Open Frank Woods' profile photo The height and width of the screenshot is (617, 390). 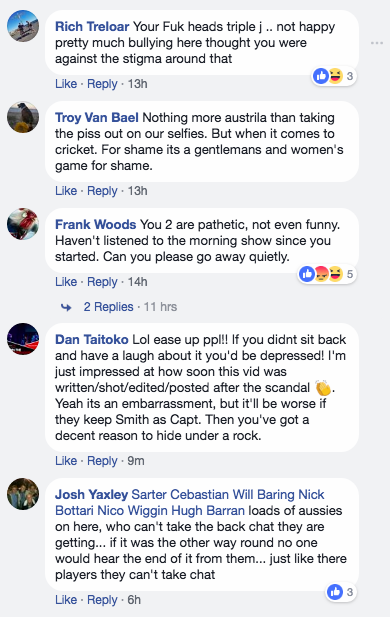pyautogui.click(x=23, y=224)
